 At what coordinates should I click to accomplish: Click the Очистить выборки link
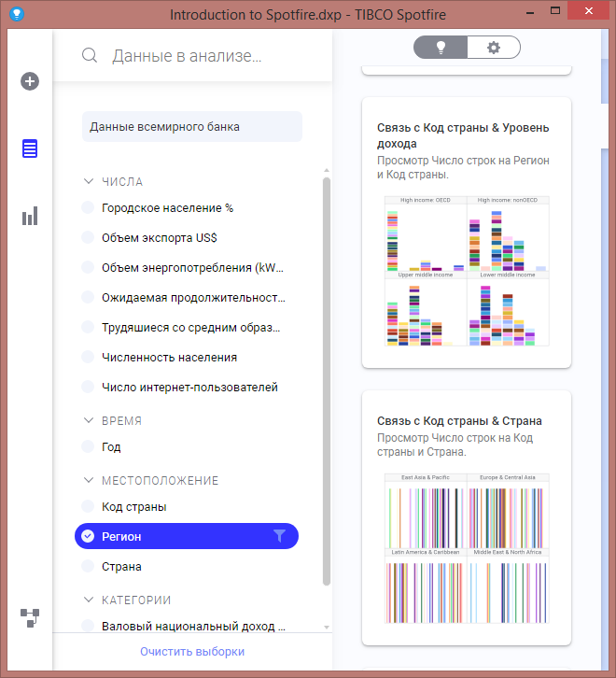[192, 651]
